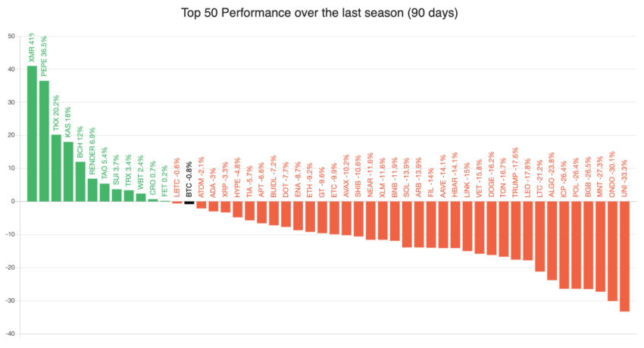Image resolution: width=644 pixels, height=348 pixels.
Task: Click the ICP -26.4% bar
Action: click(564, 245)
